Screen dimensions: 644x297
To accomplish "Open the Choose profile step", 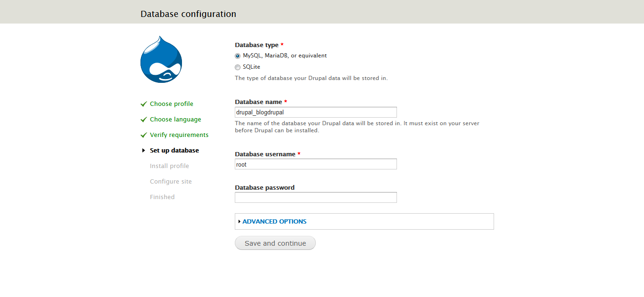I will click(x=171, y=104).
